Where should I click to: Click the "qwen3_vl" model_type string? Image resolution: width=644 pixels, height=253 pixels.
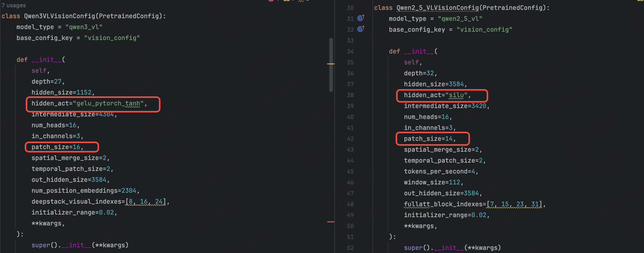coord(84,27)
